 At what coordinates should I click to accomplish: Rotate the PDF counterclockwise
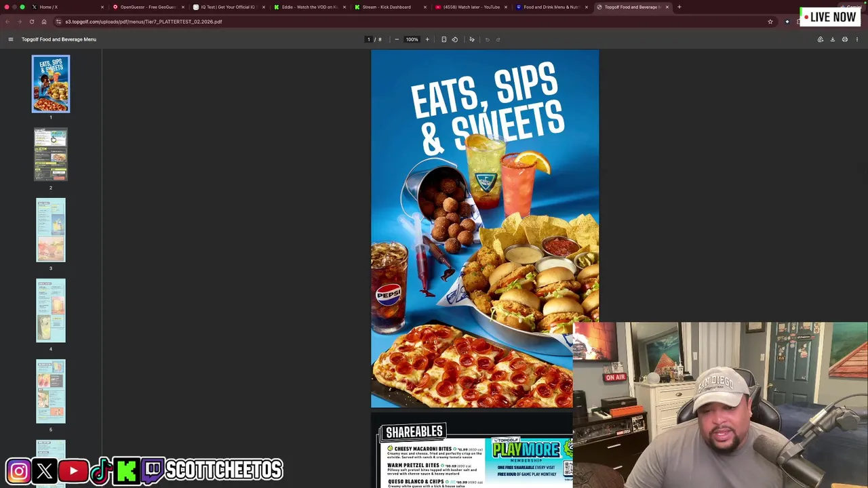(455, 39)
